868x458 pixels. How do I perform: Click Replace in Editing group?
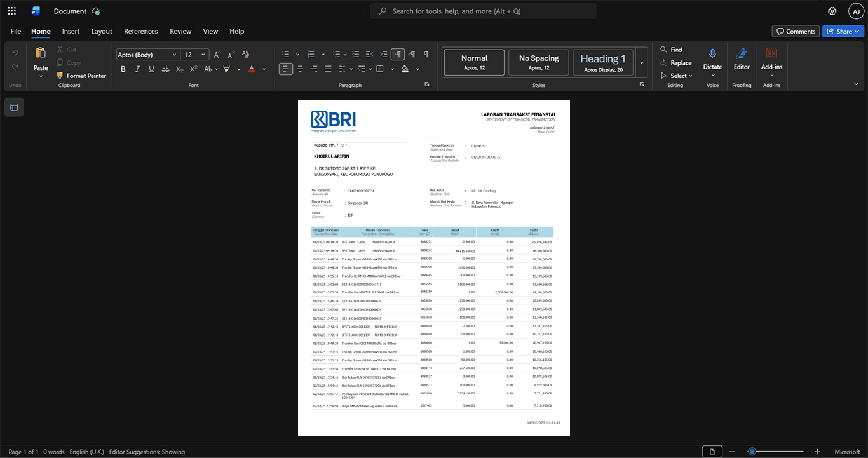point(675,62)
